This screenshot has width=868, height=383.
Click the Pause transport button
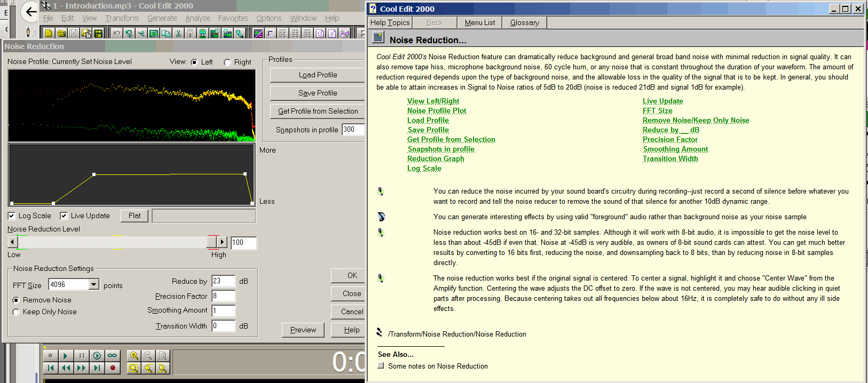pos(81,355)
